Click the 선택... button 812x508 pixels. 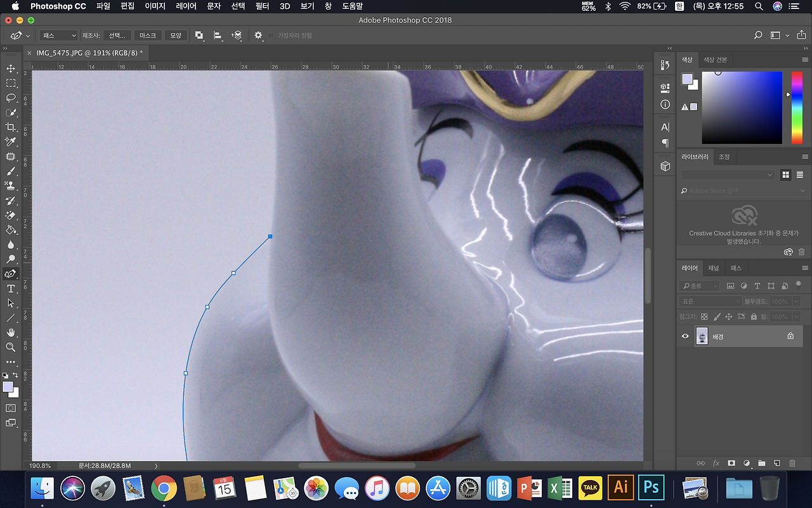click(118, 36)
